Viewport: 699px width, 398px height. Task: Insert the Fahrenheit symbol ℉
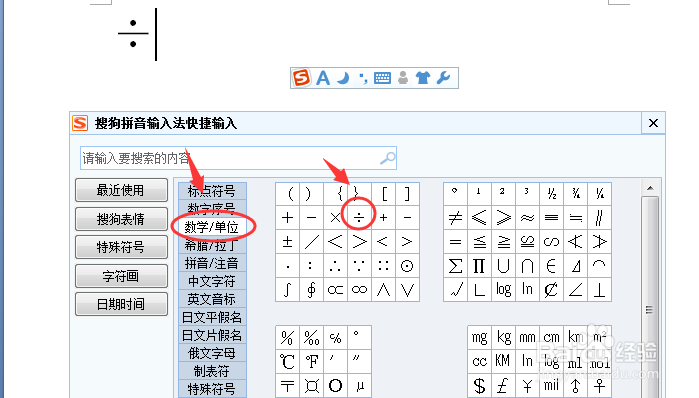click(311, 361)
